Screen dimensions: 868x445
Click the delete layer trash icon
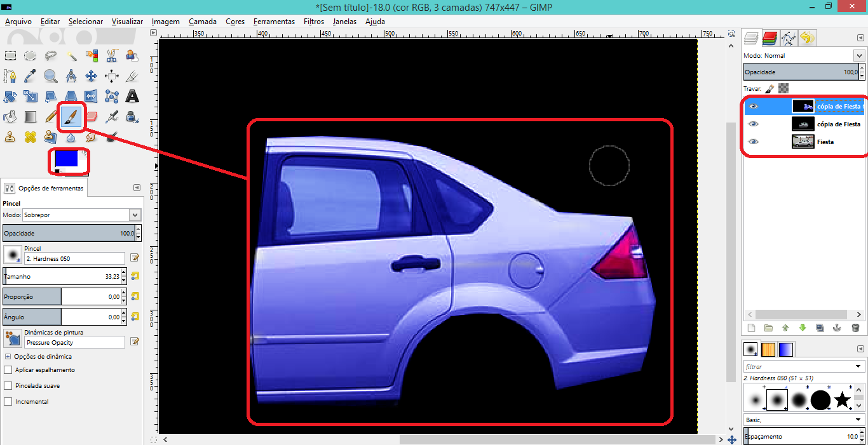coord(855,328)
